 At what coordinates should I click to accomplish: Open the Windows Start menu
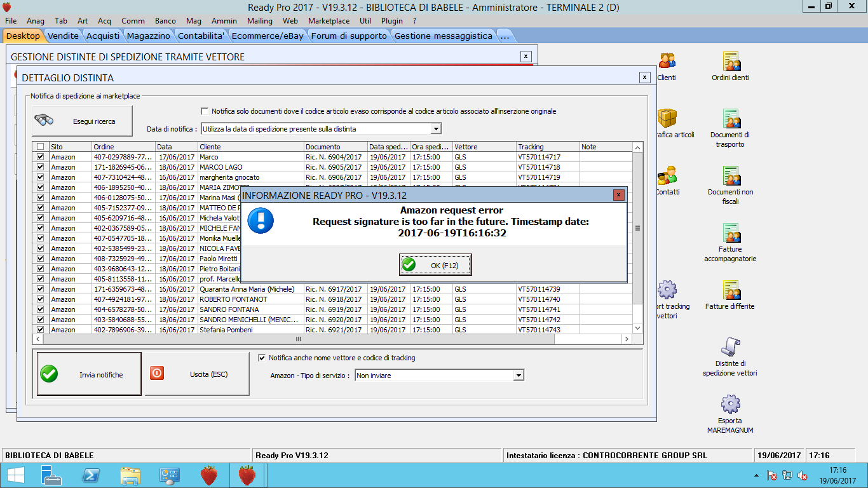[15, 475]
